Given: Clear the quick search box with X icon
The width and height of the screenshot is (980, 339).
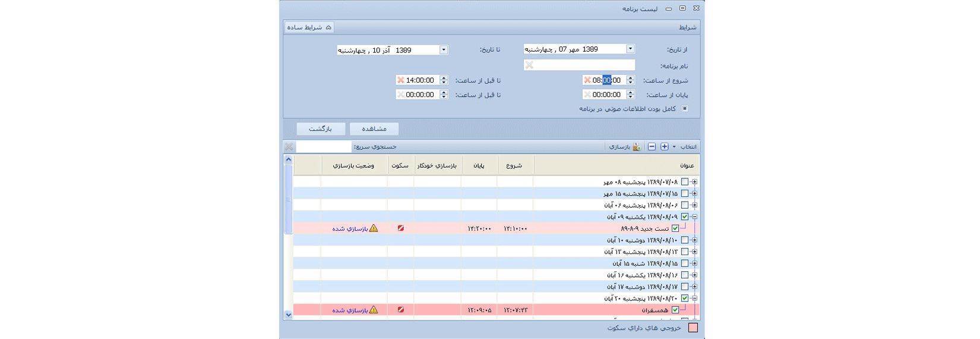Looking at the screenshot, I should pyautogui.click(x=289, y=147).
